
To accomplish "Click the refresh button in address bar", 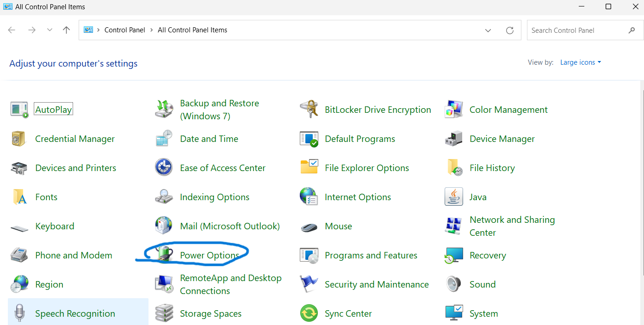I will 510,31.
